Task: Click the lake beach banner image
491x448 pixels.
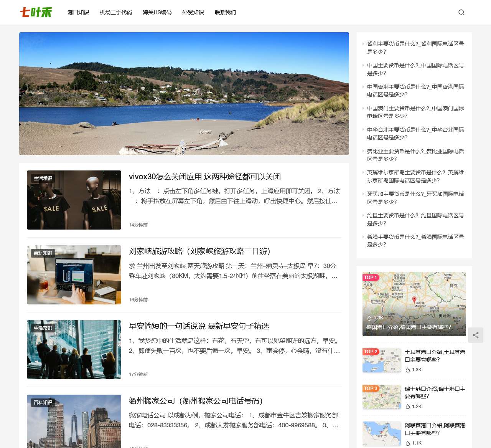Action: [184, 94]
